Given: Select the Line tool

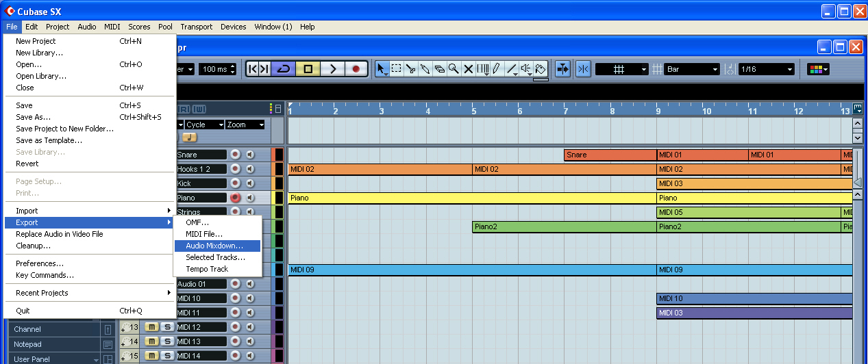Looking at the screenshot, I should point(511,69).
